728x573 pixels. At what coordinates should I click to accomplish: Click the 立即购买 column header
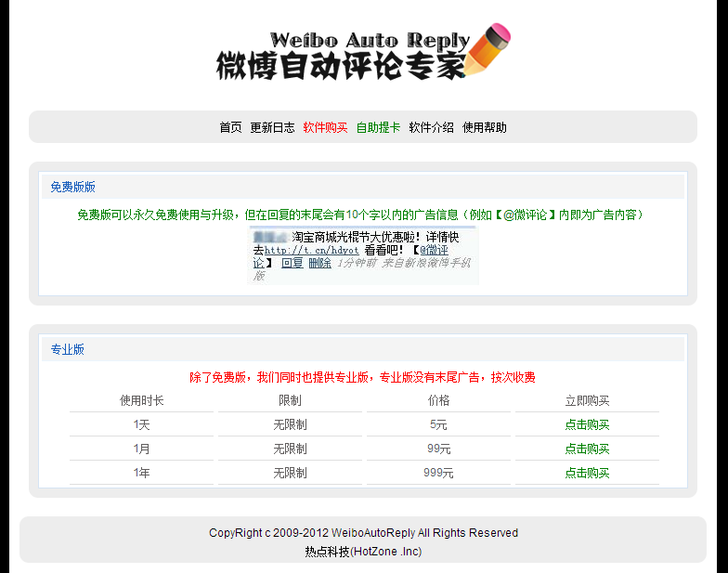[587, 400]
